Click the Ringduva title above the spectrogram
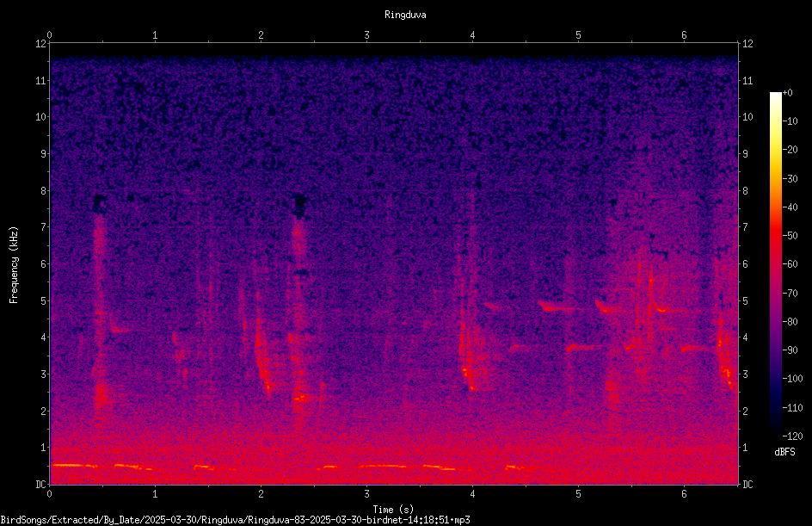Viewport: 812px width, 526px height. [x=405, y=15]
